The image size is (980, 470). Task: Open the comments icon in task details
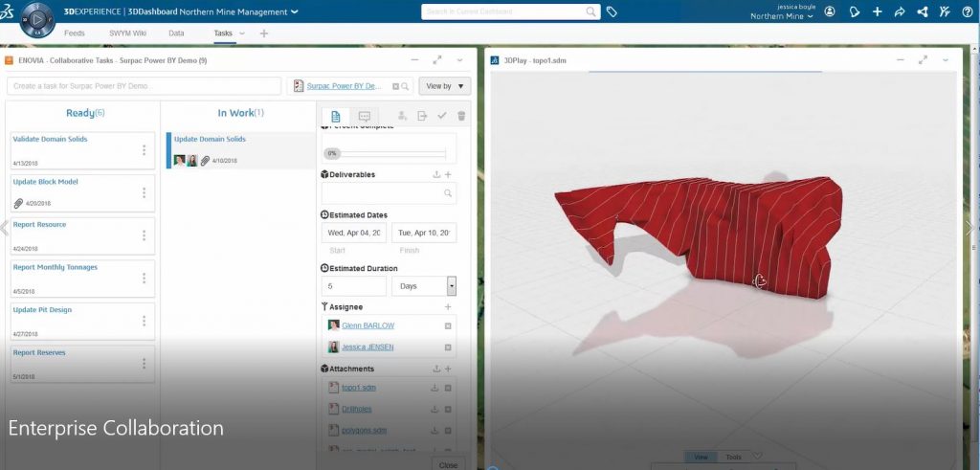pyautogui.click(x=364, y=116)
